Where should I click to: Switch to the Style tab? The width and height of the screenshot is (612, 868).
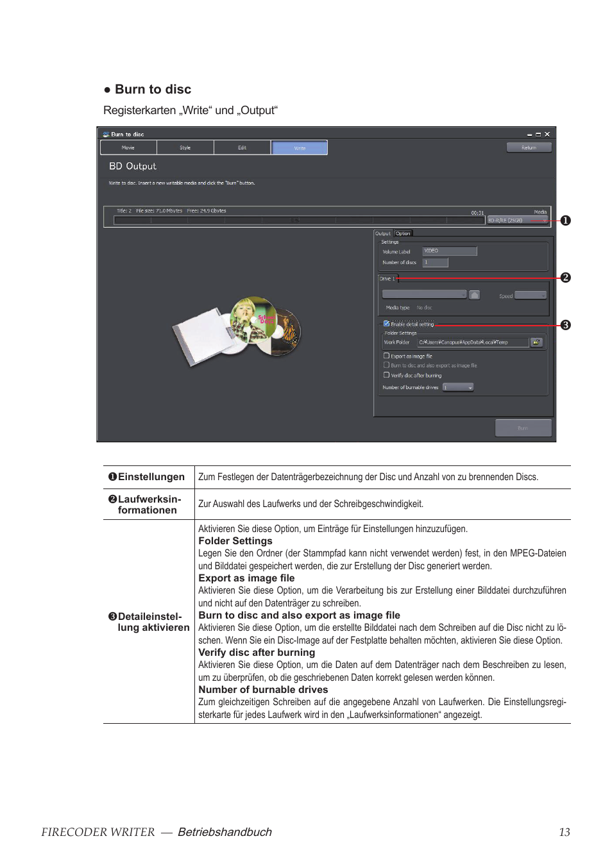185,147
